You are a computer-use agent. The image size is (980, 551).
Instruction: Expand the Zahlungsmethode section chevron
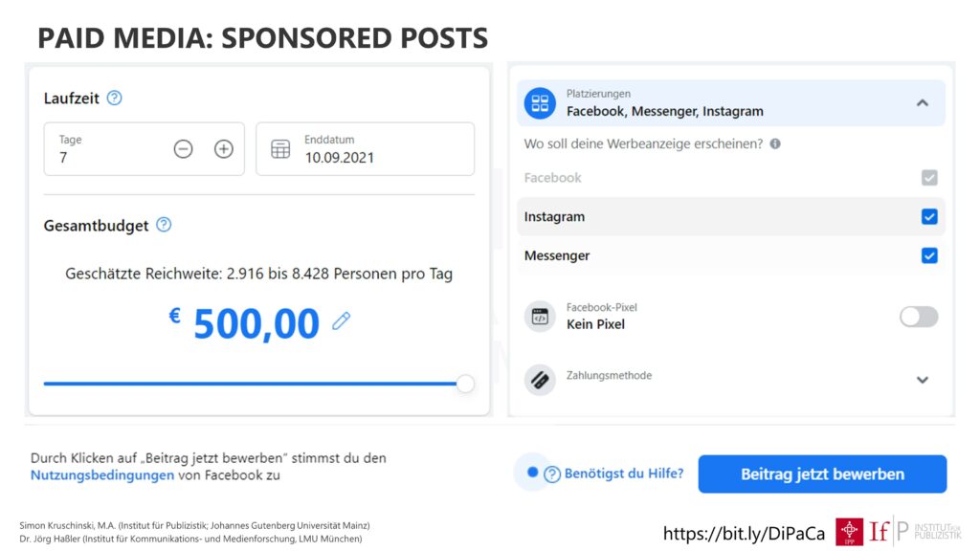point(923,380)
